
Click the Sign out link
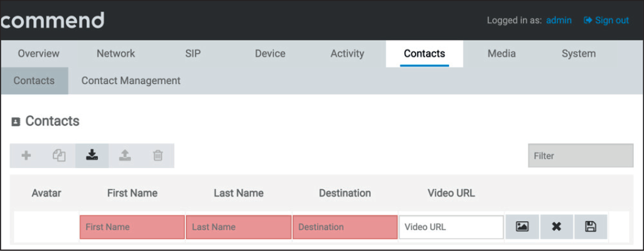[x=606, y=20]
